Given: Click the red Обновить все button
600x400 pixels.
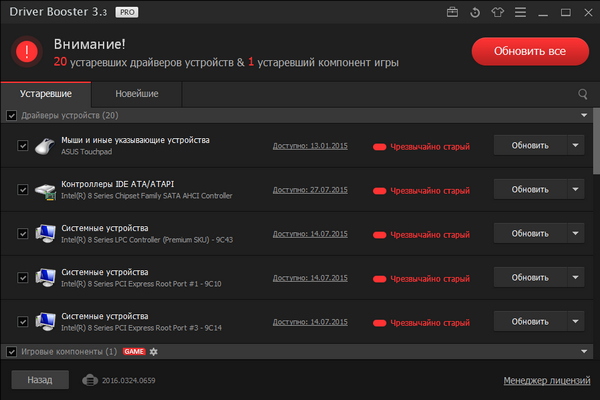Looking at the screenshot, I should [x=529, y=51].
